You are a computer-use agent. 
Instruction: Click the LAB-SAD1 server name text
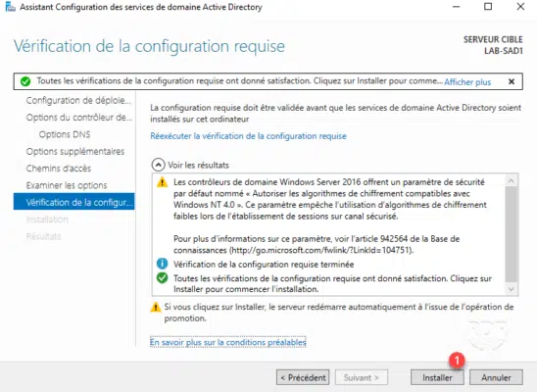(x=503, y=51)
